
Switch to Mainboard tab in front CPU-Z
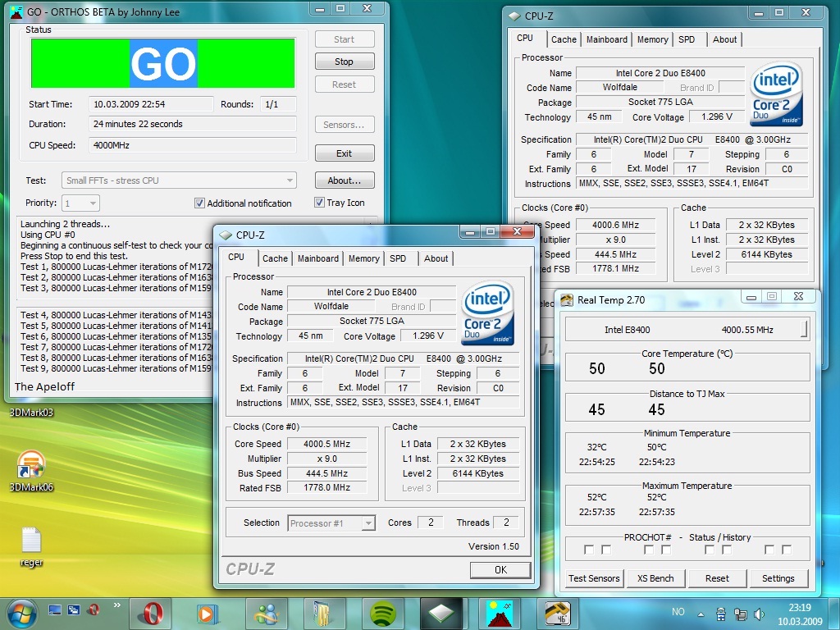(318, 258)
